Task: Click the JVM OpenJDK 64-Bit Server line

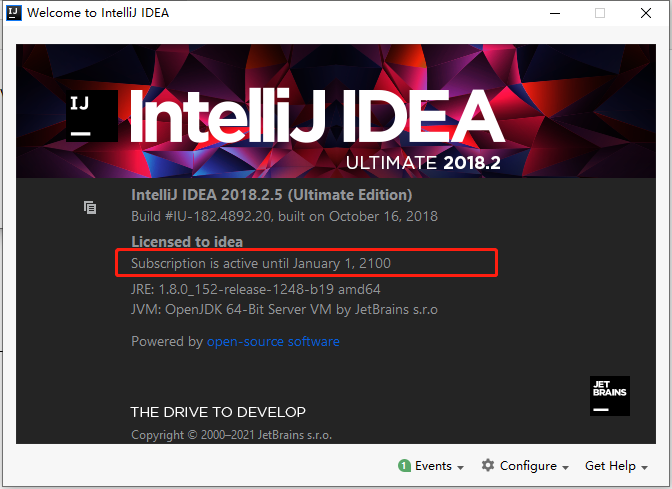Action: [x=284, y=309]
